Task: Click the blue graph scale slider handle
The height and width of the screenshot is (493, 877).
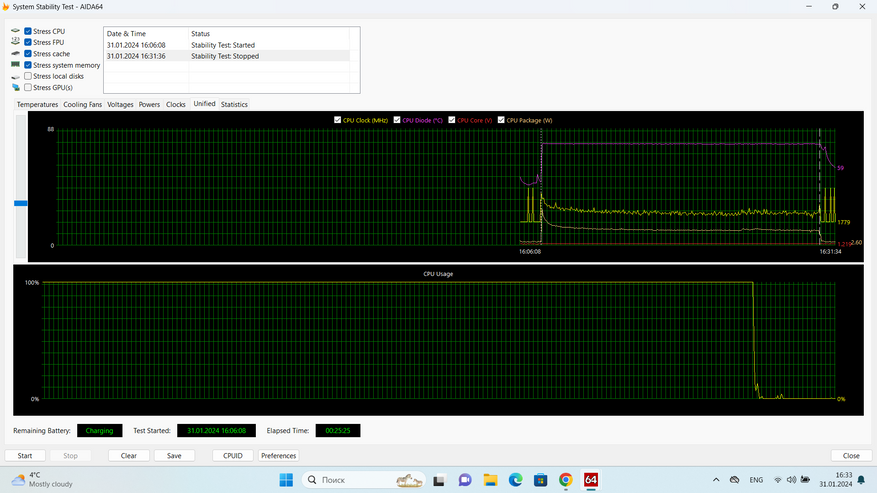Action: pyautogui.click(x=20, y=203)
